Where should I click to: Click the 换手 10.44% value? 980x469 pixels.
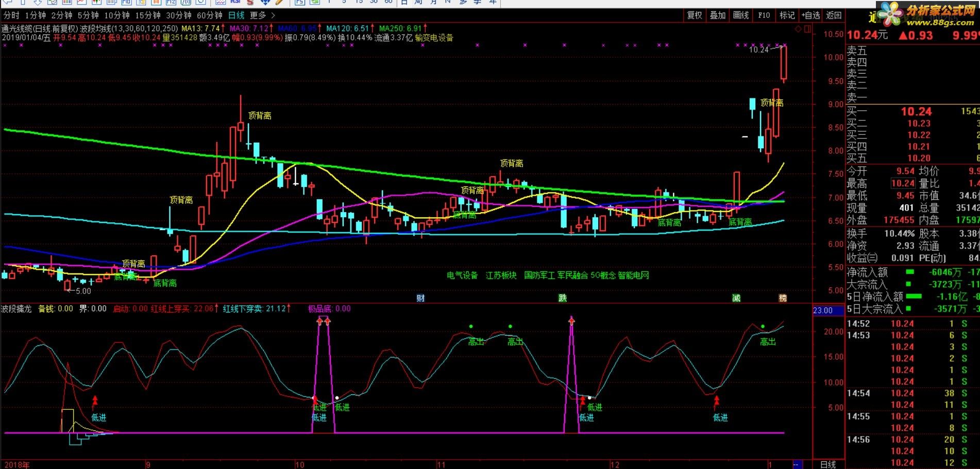click(x=899, y=233)
